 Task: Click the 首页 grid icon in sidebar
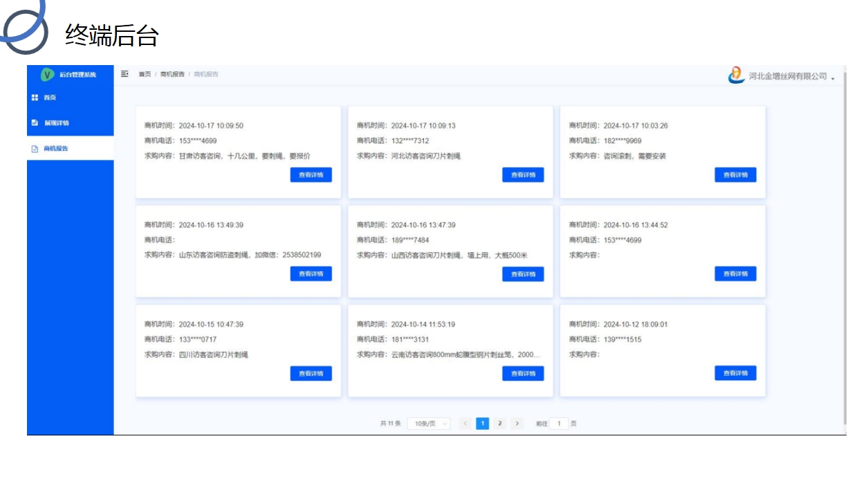35,98
